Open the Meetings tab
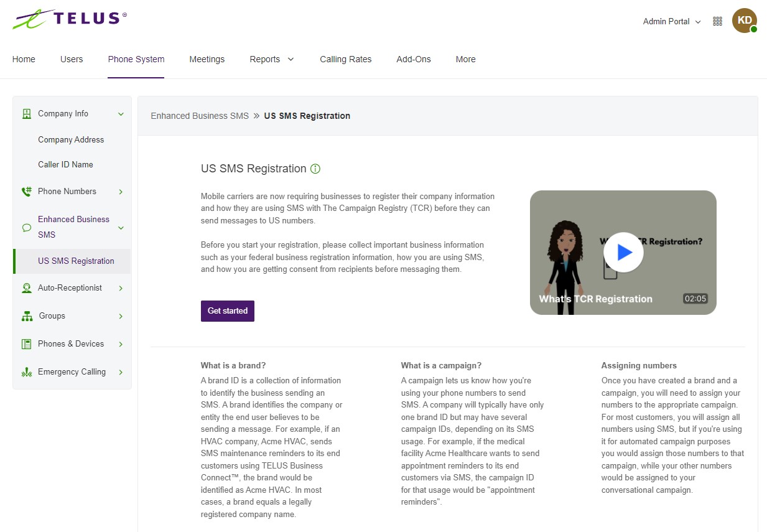 point(207,59)
